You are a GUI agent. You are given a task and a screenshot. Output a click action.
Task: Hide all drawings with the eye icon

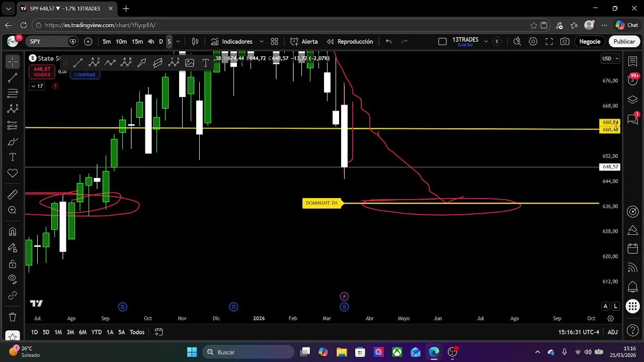(13, 280)
